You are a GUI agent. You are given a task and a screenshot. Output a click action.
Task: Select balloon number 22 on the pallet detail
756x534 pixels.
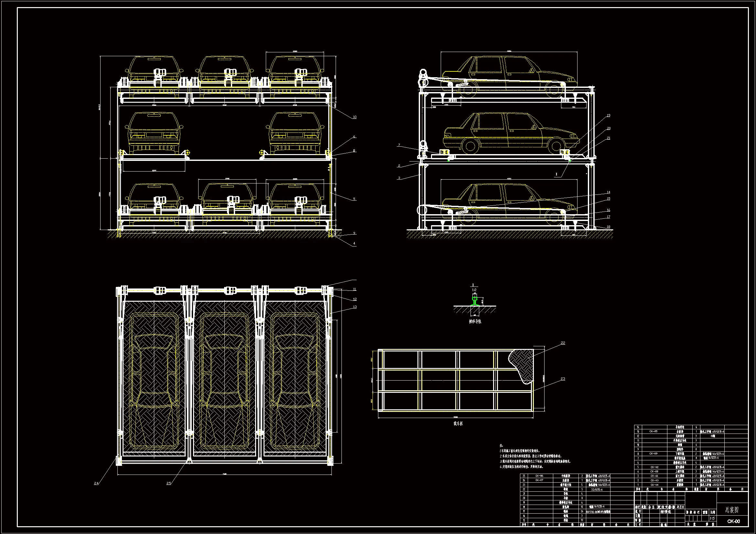(x=563, y=343)
